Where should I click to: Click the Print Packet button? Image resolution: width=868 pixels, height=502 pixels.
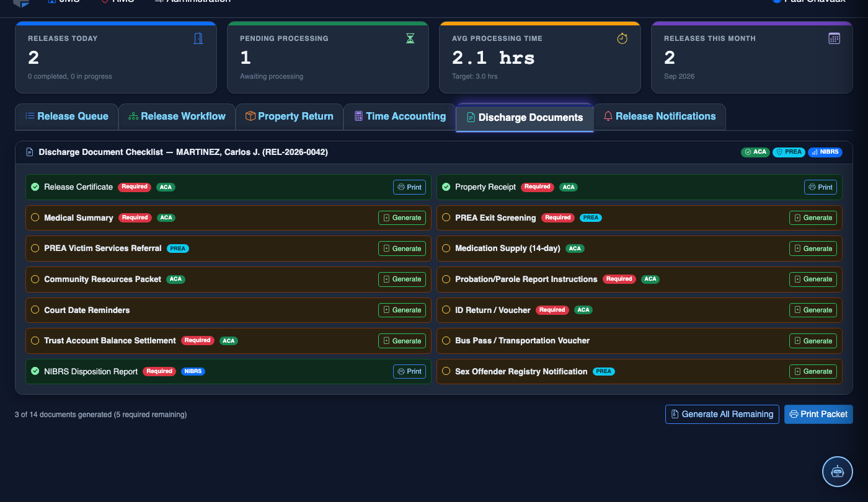[818, 414]
